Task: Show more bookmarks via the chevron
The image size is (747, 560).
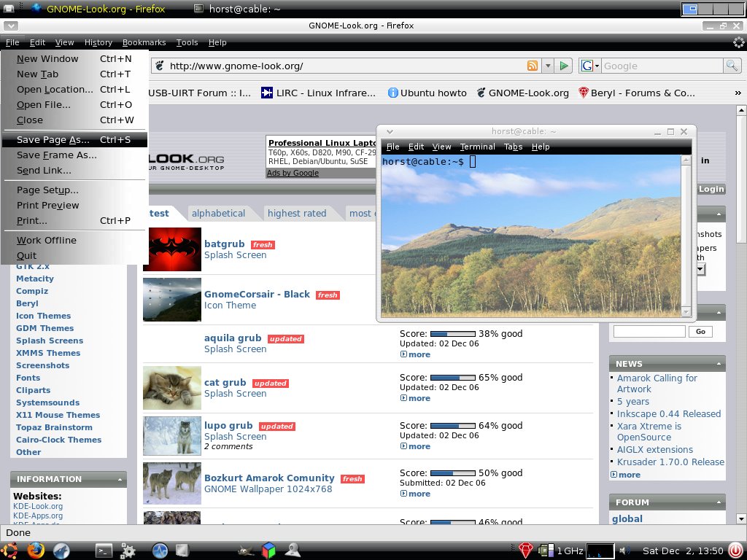Action: [x=738, y=93]
